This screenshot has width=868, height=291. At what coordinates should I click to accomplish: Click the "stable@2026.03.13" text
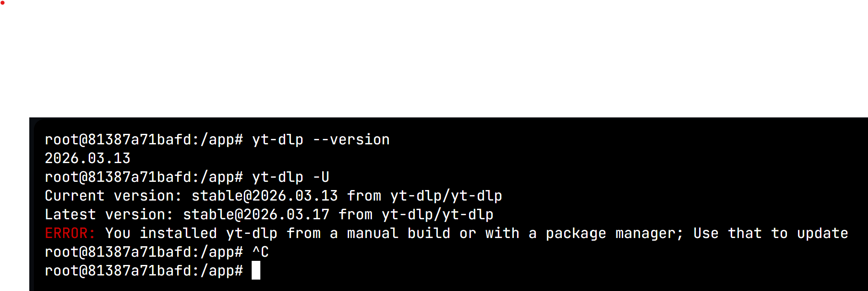click(264, 196)
